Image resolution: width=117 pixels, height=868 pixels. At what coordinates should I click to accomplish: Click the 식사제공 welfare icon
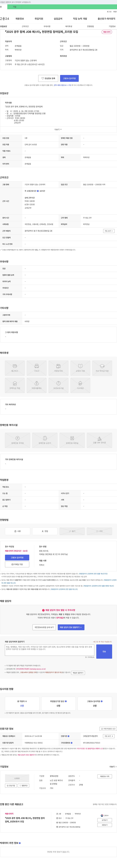[80, 386]
